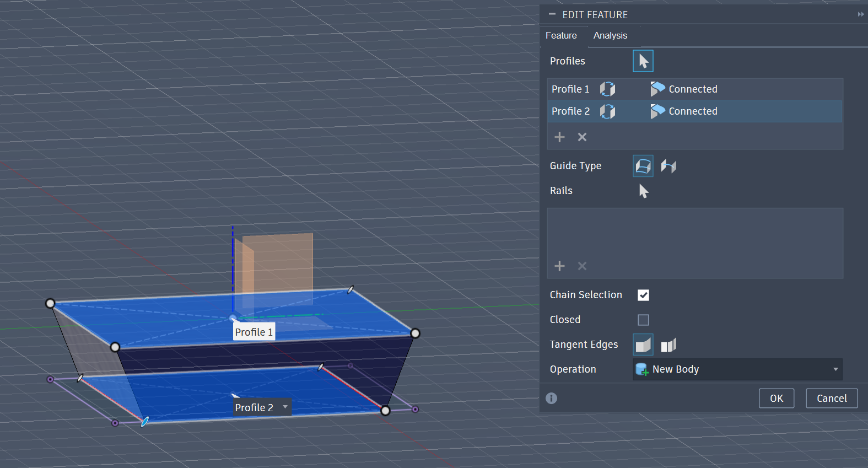Viewport: 868px width, 468px height.
Task: Click the Connected end-condition icon for Profile 2
Action: click(657, 111)
